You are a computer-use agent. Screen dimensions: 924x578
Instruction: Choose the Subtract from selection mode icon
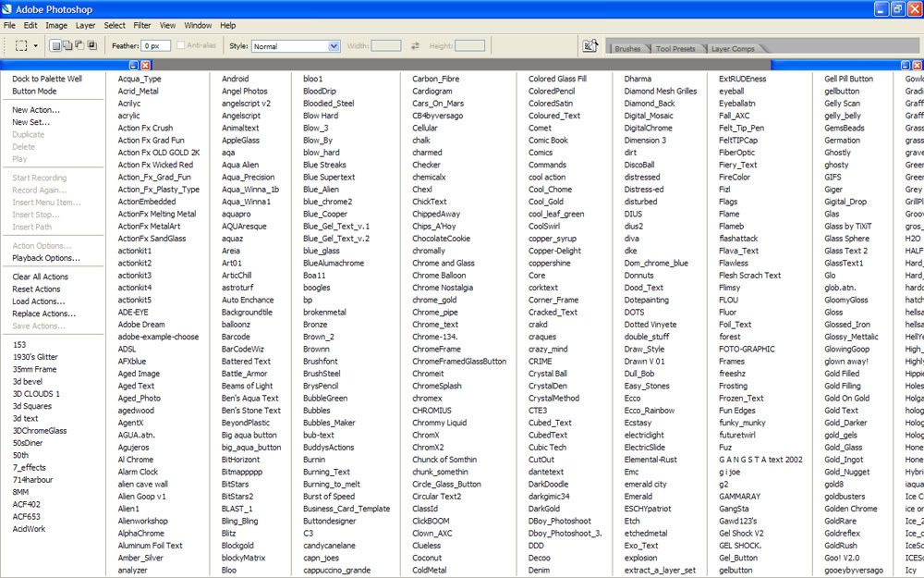point(79,45)
